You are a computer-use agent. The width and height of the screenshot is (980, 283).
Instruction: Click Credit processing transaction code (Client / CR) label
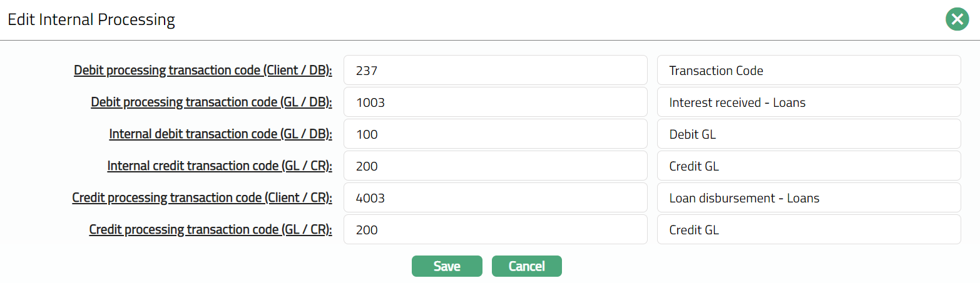click(x=202, y=197)
